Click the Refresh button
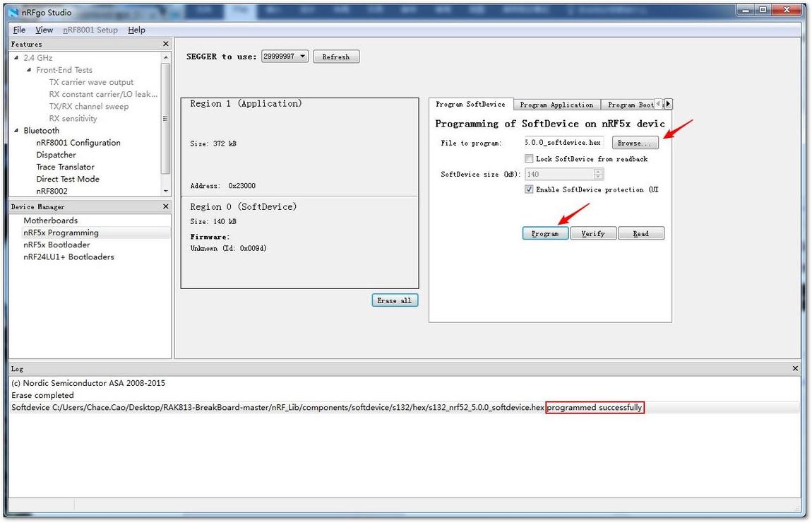 [x=336, y=57]
